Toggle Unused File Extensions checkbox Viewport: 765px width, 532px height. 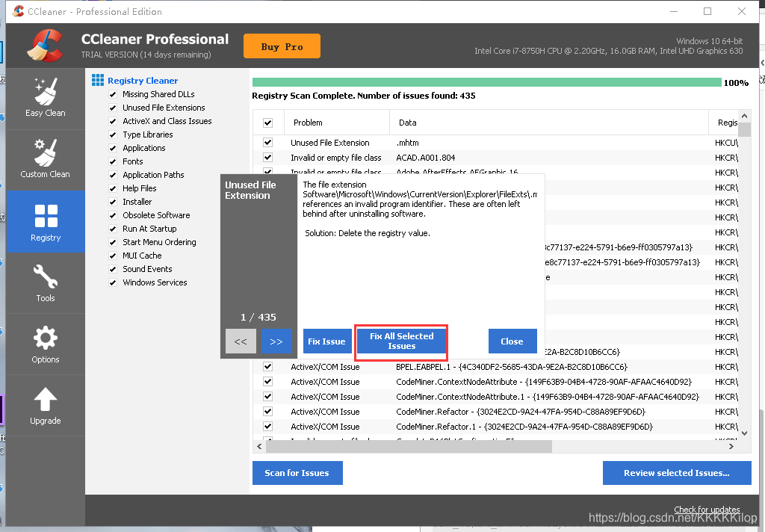(113, 108)
